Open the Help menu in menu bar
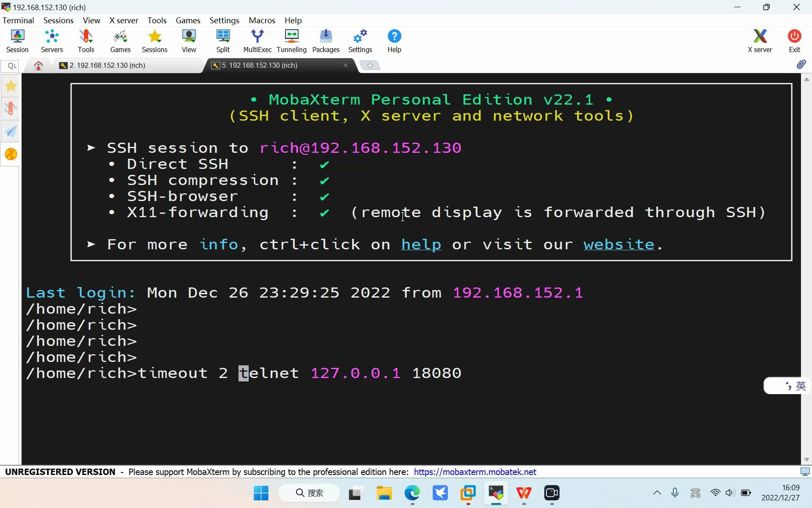812x508 pixels. (x=293, y=20)
